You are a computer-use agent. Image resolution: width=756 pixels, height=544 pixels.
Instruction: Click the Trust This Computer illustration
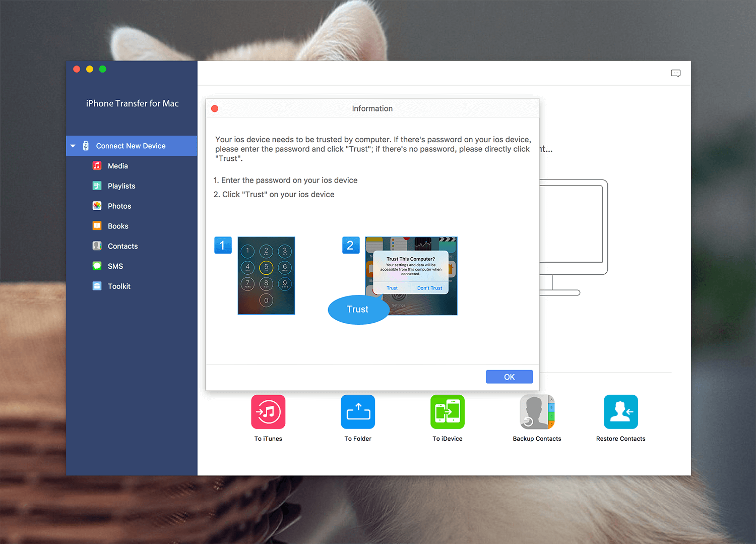point(411,276)
